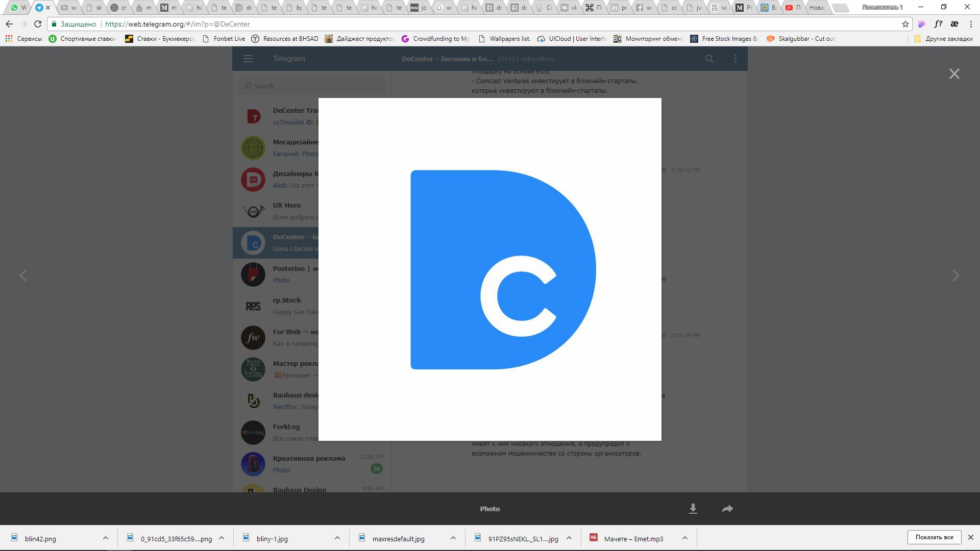The image size is (980, 551).
Task: Click the f? extension icon
Action: (x=938, y=24)
